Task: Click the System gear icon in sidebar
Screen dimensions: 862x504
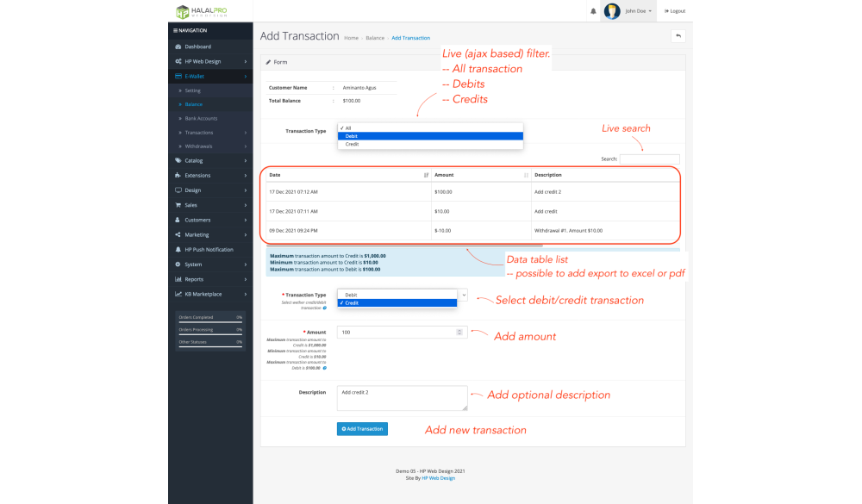Action: click(x=178, y=264)
